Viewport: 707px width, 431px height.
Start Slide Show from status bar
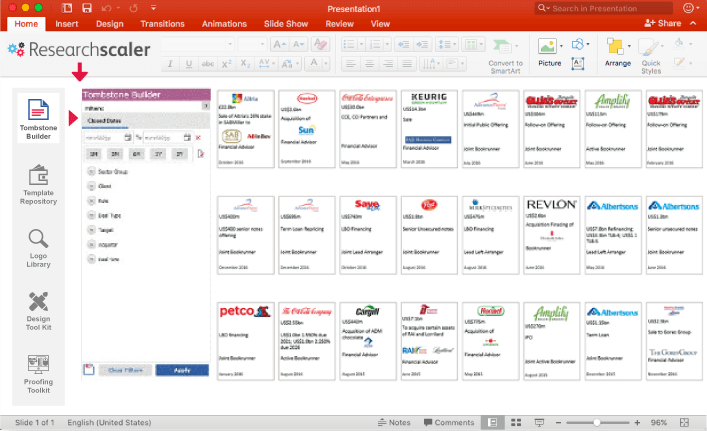tap(539, 422)
